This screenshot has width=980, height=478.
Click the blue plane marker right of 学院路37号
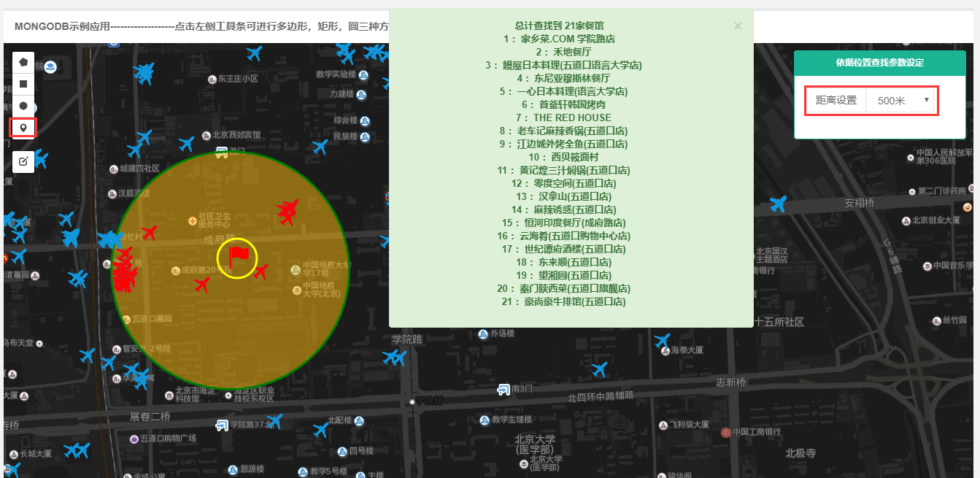coord(274,421)
